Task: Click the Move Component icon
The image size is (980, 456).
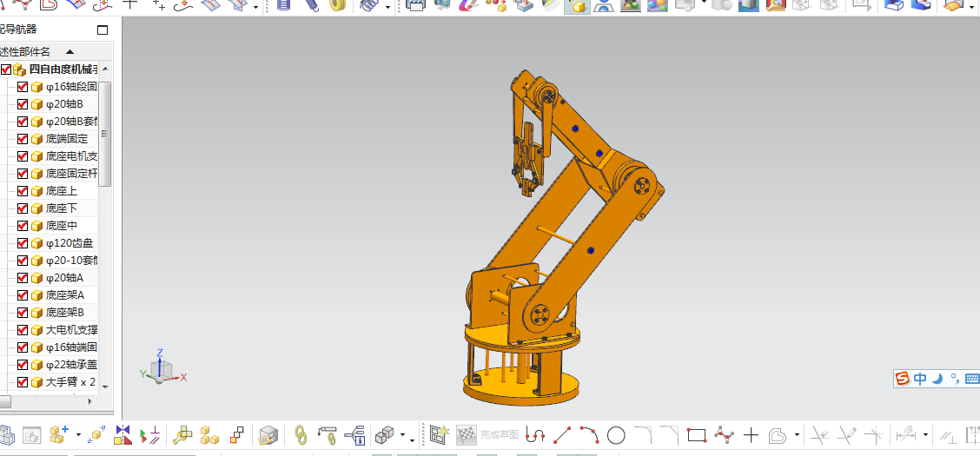Action: coord(96,435)
